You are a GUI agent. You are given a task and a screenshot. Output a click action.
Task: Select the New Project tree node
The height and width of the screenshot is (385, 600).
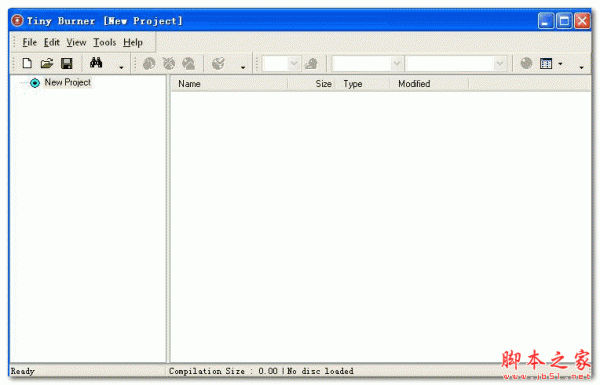coord(68,82)
